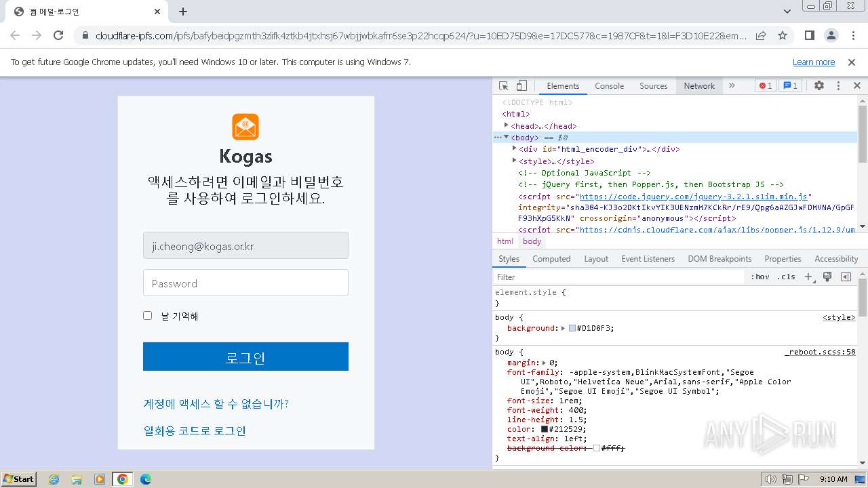
Task: Click the ji.cheong@kogas.or.kr email field
Action: click(245, 245)
